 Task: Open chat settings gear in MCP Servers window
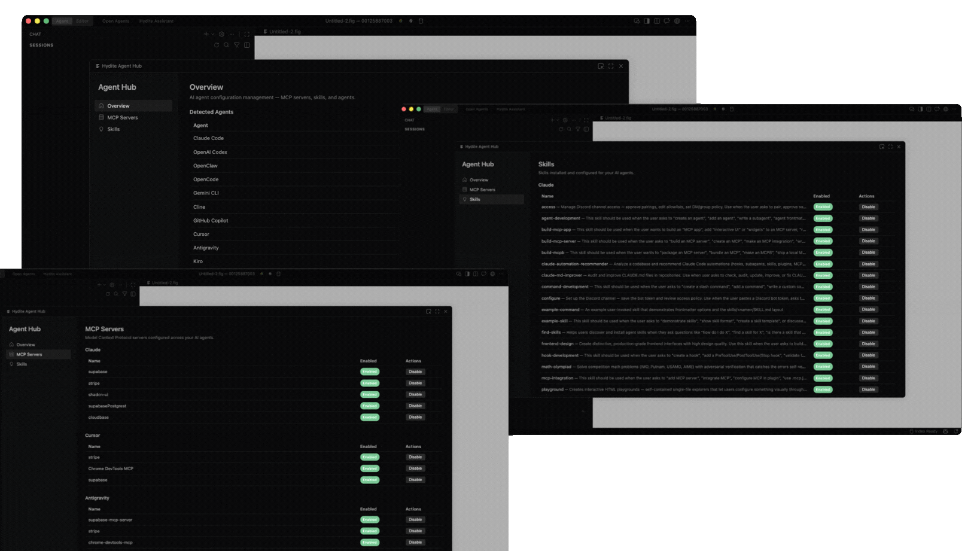click(x=112, y=285)
